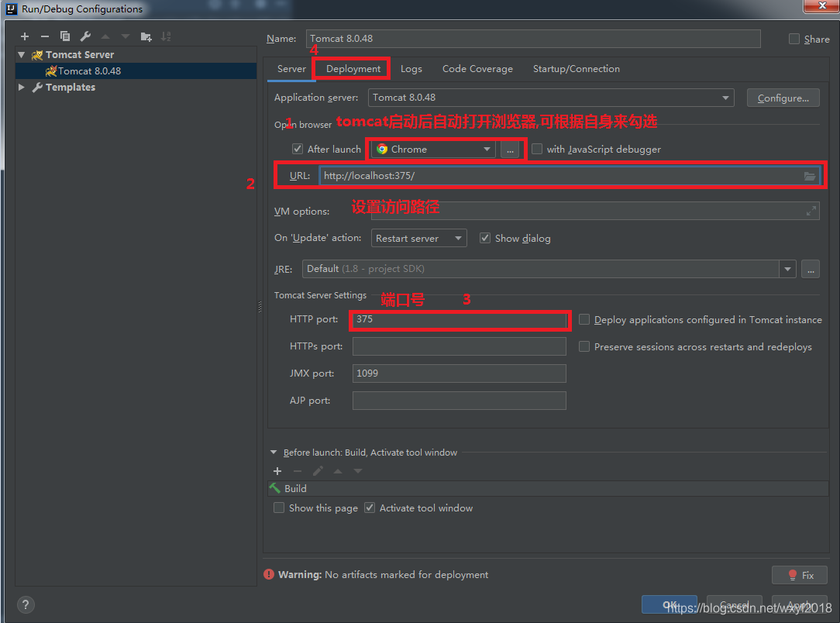Open help with question mark icon
Screen dimensions: 840x623
[26, 604]
